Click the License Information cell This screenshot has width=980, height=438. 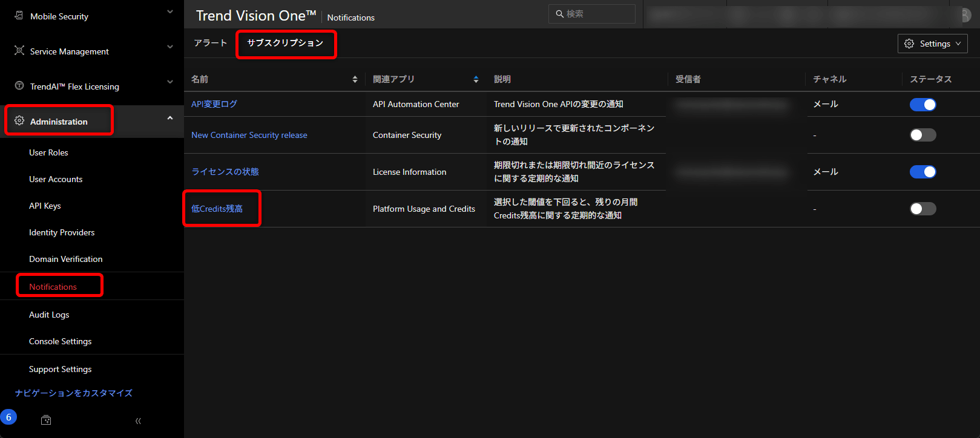point(409,172)
